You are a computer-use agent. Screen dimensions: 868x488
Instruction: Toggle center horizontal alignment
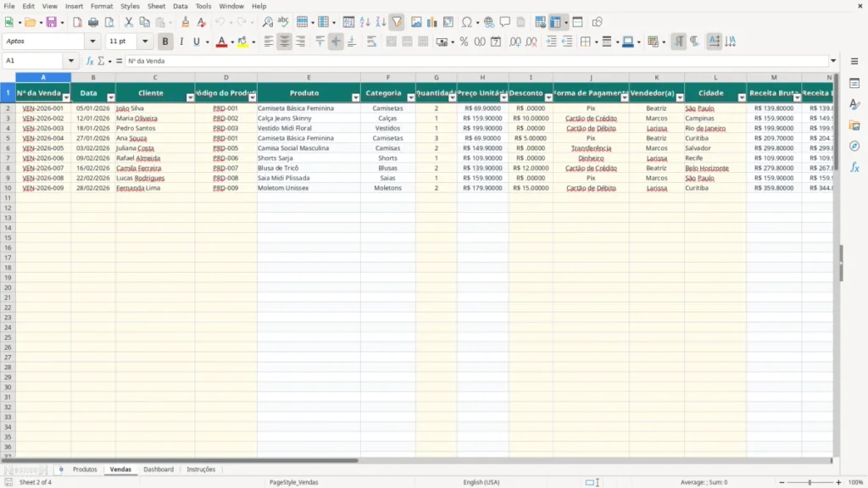click(x=285, y=42)
